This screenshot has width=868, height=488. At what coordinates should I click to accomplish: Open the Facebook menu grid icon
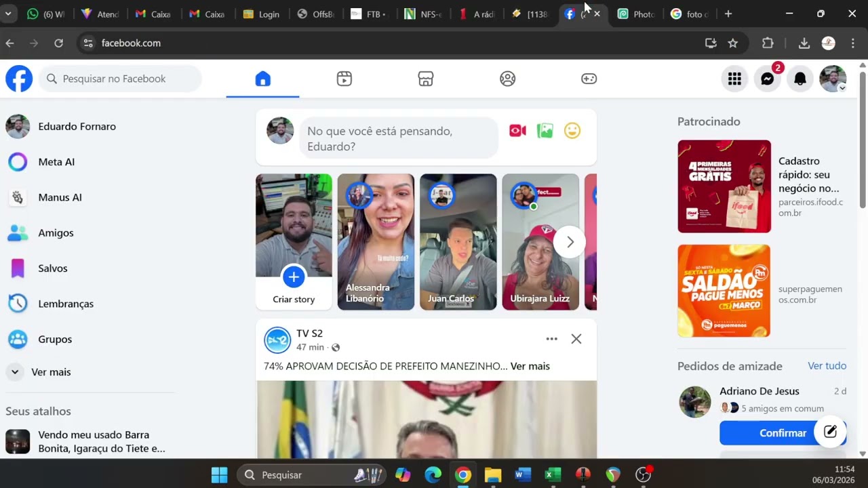(734, 79)
